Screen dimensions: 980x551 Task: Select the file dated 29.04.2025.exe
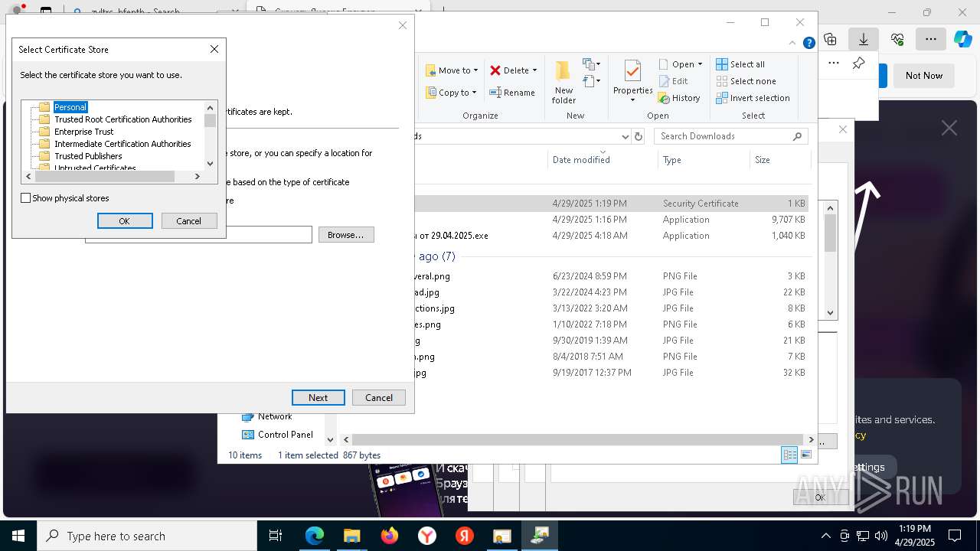pyautogui.click(x=611, y=236)
